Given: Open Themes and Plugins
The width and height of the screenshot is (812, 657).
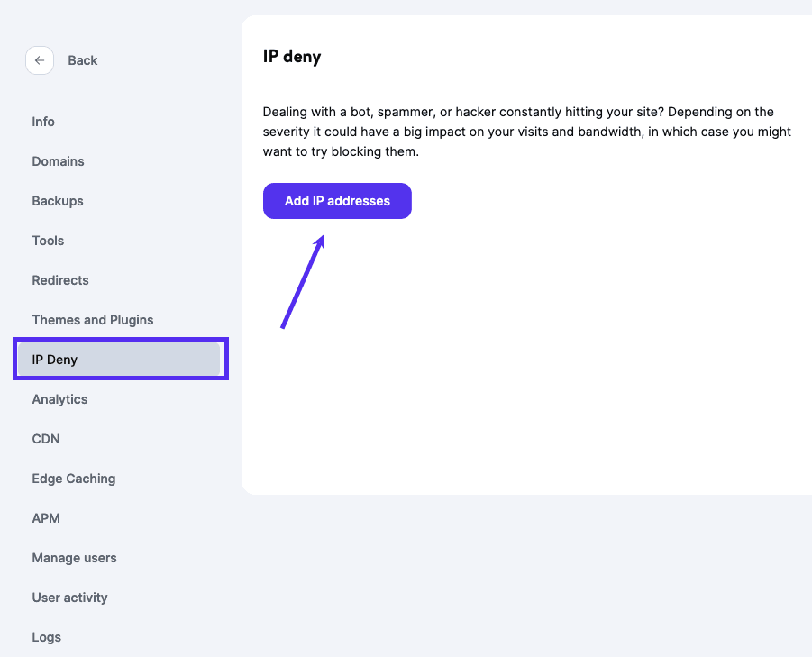Looking at the screenshot, I should click(x=93, y=320).
